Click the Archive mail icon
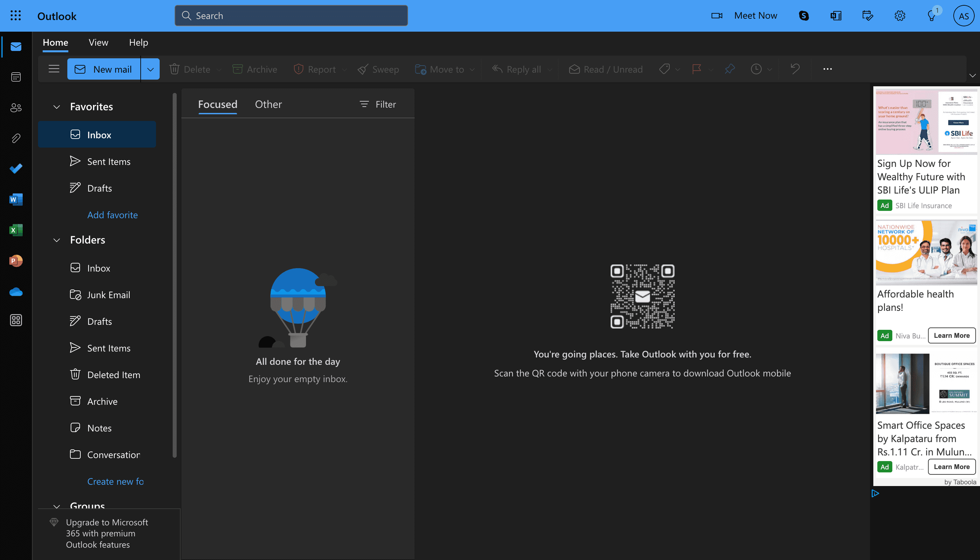 [254, 68]
